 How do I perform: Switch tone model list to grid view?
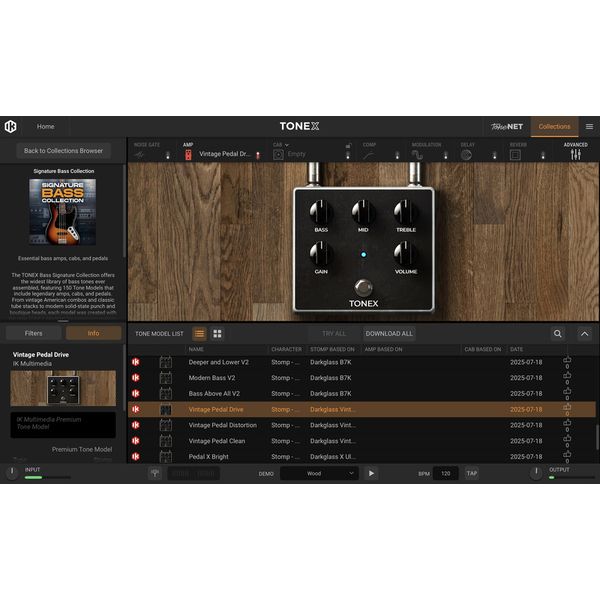point(217,333)
